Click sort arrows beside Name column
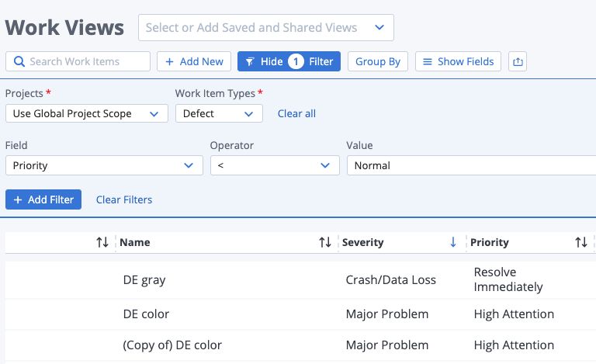The image size is (596, 364). point(325,242)
